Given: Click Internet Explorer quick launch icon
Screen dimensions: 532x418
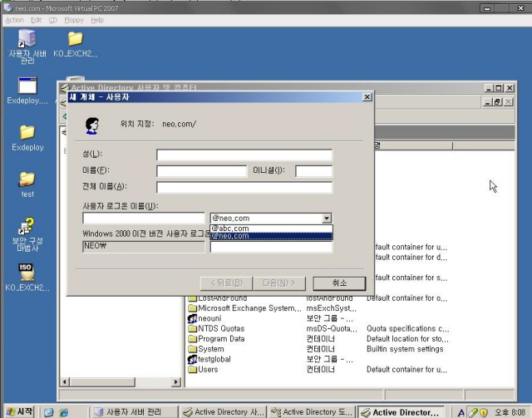Looking at the screenshot, I should [x=63, y=412].
